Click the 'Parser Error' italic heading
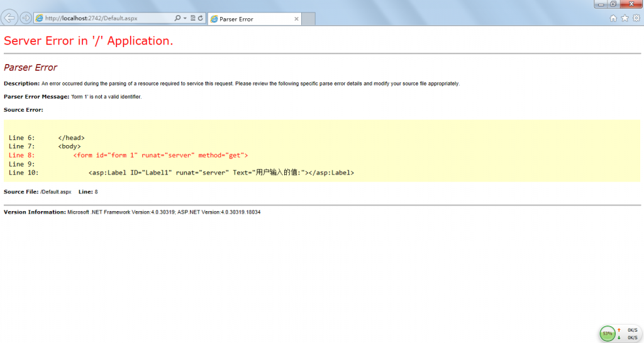This screenshot has width=644, height=343. tap(30, 67)
